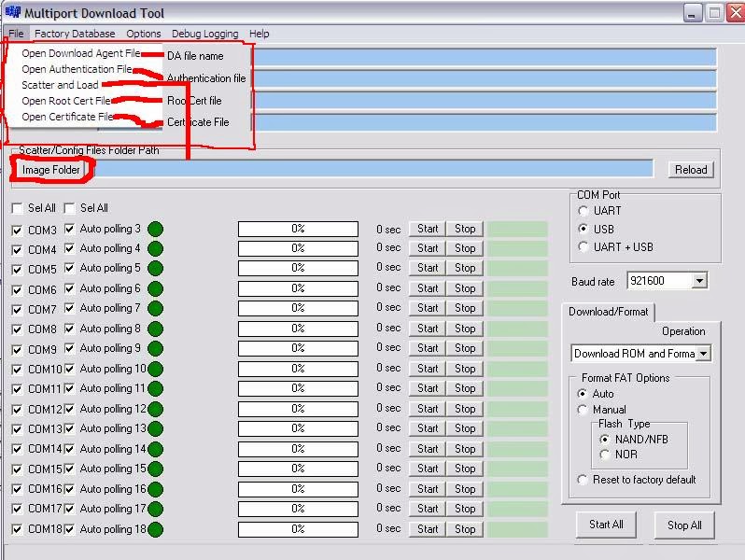Expand the Baud rate dropdown

point(699,281)
